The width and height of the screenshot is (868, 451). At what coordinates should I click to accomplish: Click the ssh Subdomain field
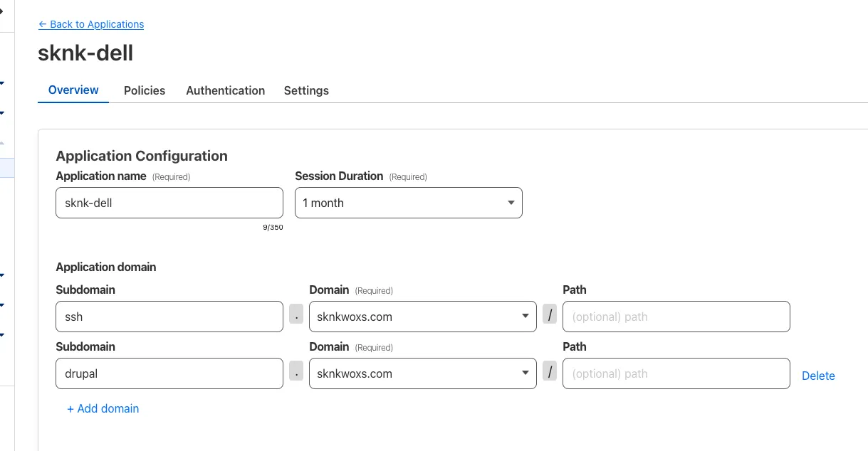(169, 316)
